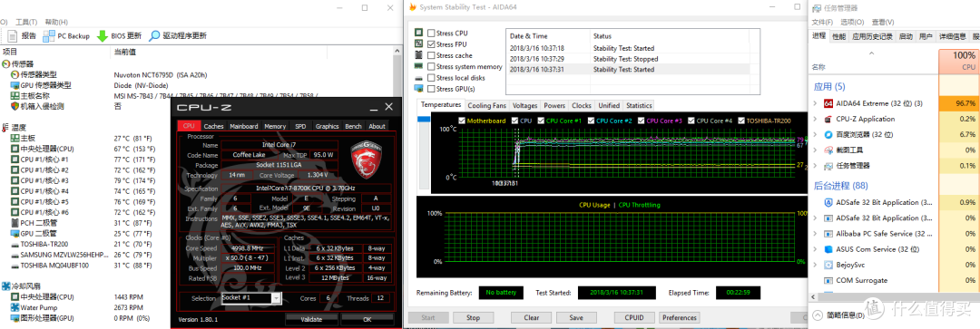
Task: Click the Clear button in Stability Test
Action: [531, 318]
